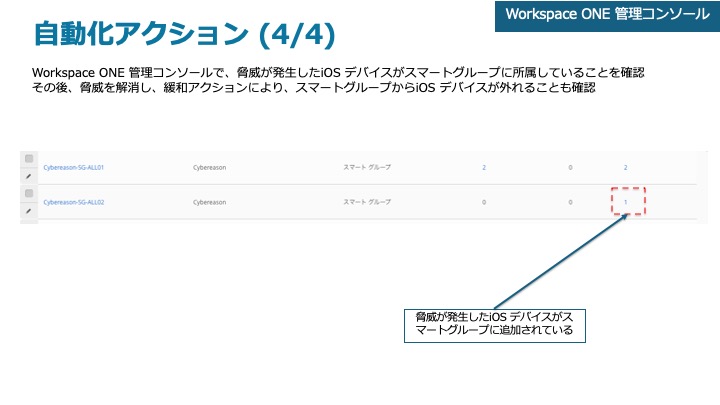Select 'スマート グループ' in the SG-ALL02 row
This screenshot has height=405, width=720.
367,202
